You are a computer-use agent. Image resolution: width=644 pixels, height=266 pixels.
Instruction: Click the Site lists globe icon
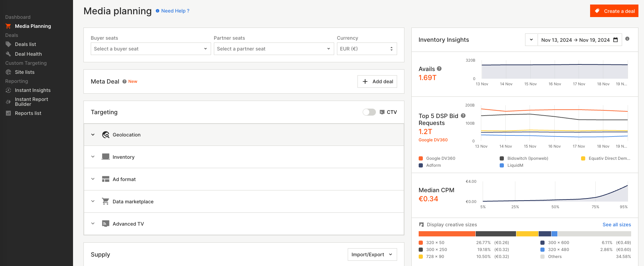click(x=8, y=72)
